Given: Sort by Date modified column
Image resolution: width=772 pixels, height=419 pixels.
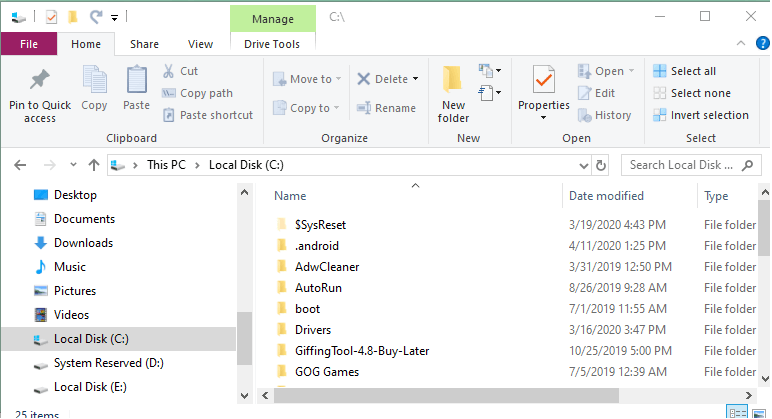Looking at the screenshot, I should (606, 196).
